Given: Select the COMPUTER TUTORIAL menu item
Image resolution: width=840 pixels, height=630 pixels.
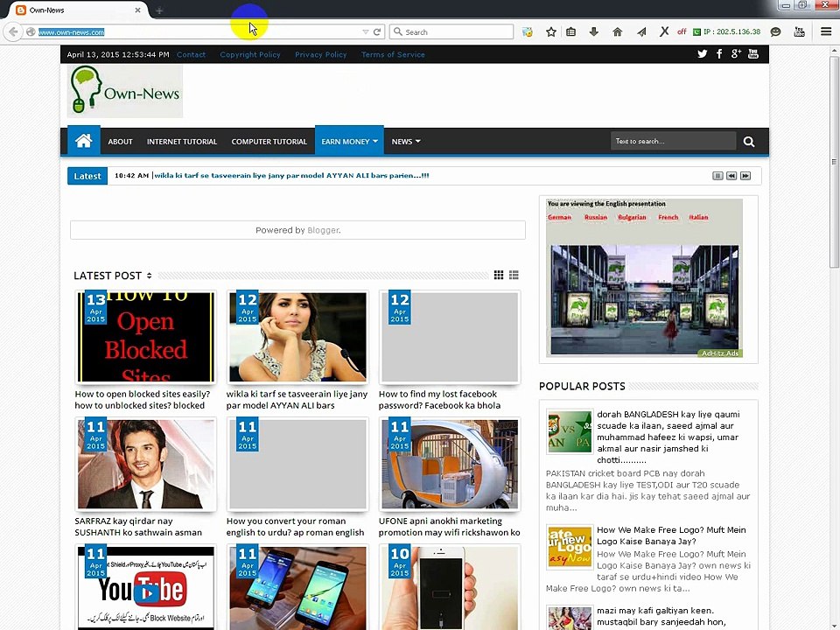Looking at the screenshot, I should coord(269,141).
